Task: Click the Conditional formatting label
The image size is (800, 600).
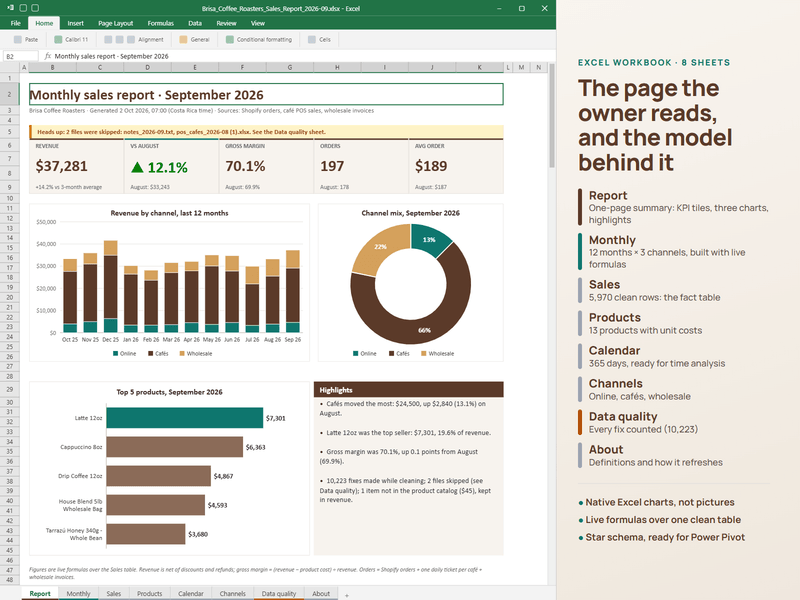Action: pyautogui.click(x=264, y=39)
